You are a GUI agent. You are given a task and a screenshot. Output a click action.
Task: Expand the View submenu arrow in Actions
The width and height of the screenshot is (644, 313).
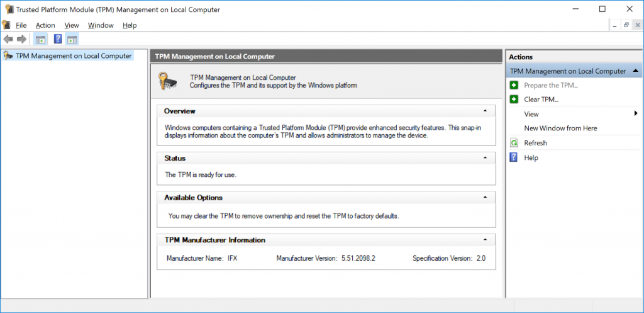636,113
